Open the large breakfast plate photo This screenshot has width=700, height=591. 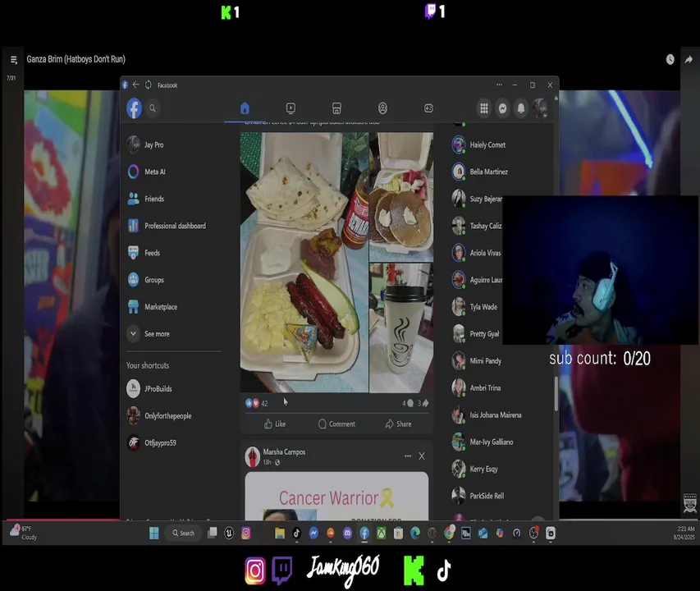click(304, 262)
